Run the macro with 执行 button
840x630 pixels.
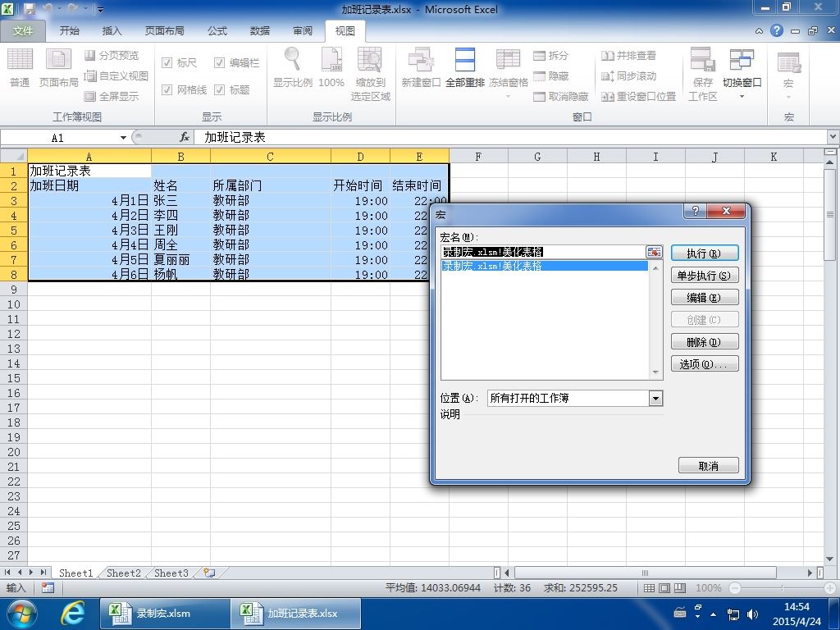[x=705, y=253]
